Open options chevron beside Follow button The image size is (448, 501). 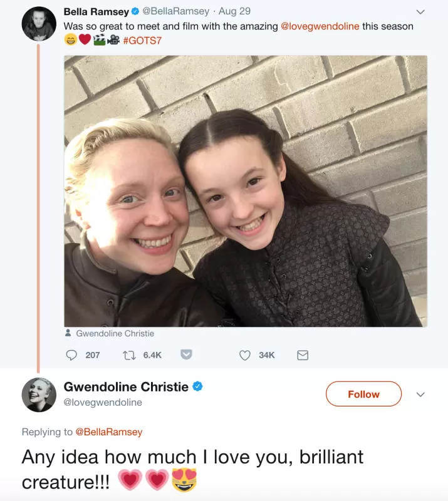420,394
